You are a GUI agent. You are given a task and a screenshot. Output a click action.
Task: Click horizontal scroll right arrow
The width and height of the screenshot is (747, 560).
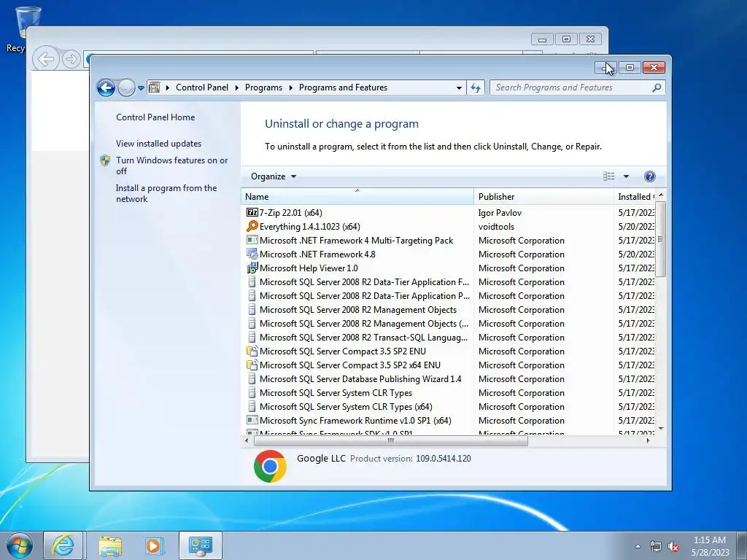pos(648,440)
